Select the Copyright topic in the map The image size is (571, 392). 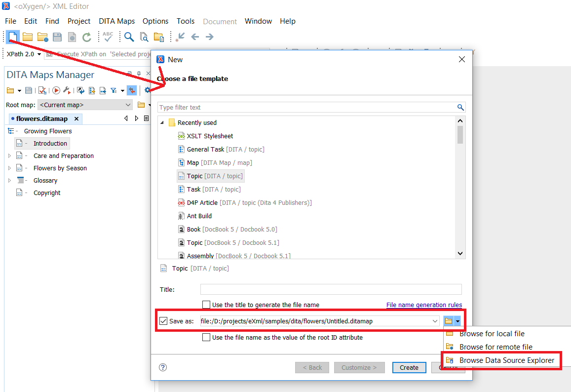[47, 193]
